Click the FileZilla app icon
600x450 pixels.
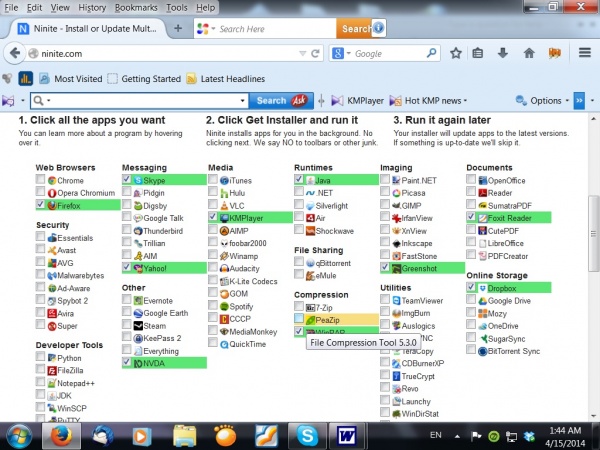click(52, 370)
